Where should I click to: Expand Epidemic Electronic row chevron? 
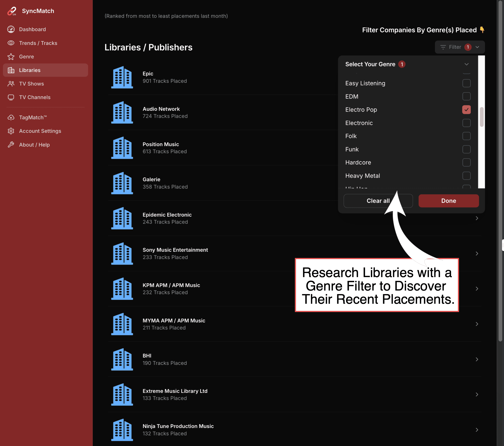477,218
